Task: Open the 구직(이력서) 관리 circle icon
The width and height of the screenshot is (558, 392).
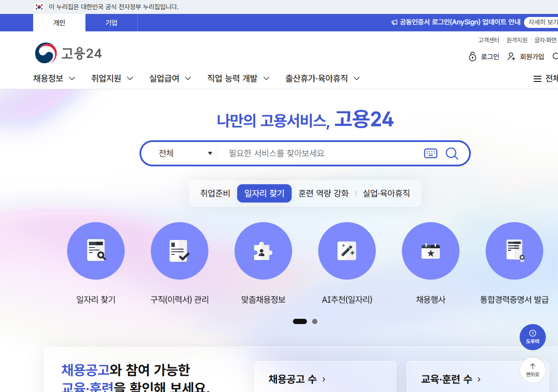Action: [180, 251]
